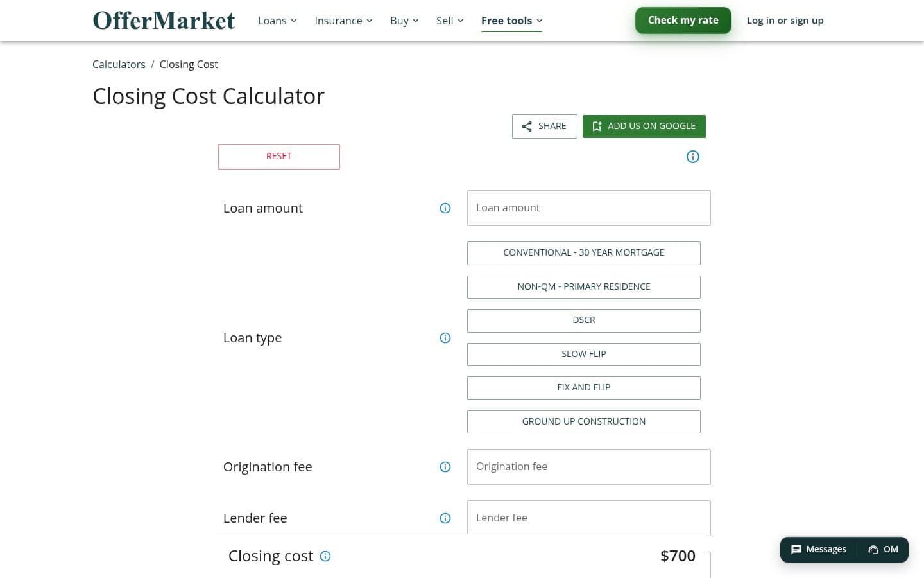Select Non-QM - Primary Residence loan type
Image resolution: width=924 pixels, height=578 pixels.
pyautogui.click(x=584, y=287)
